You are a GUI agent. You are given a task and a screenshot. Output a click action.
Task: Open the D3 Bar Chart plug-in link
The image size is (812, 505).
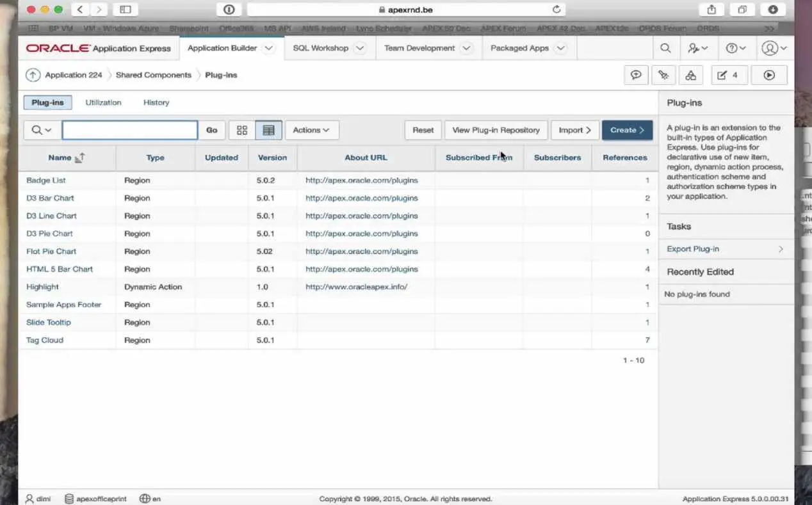pyautogui.click(x=50, y=198)
